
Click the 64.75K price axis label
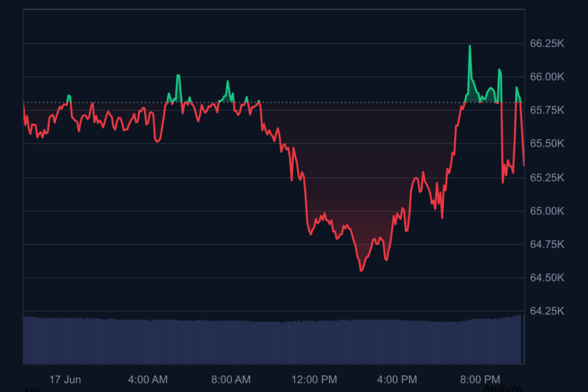547,244
